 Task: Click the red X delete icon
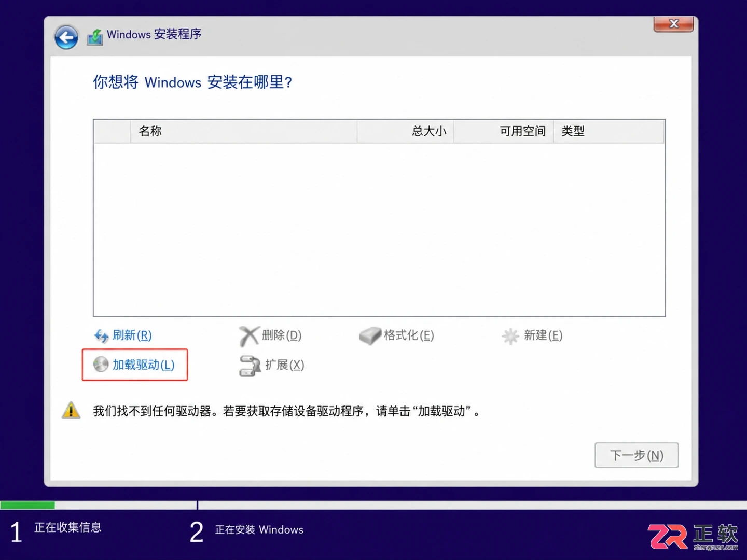pos(249,336)
